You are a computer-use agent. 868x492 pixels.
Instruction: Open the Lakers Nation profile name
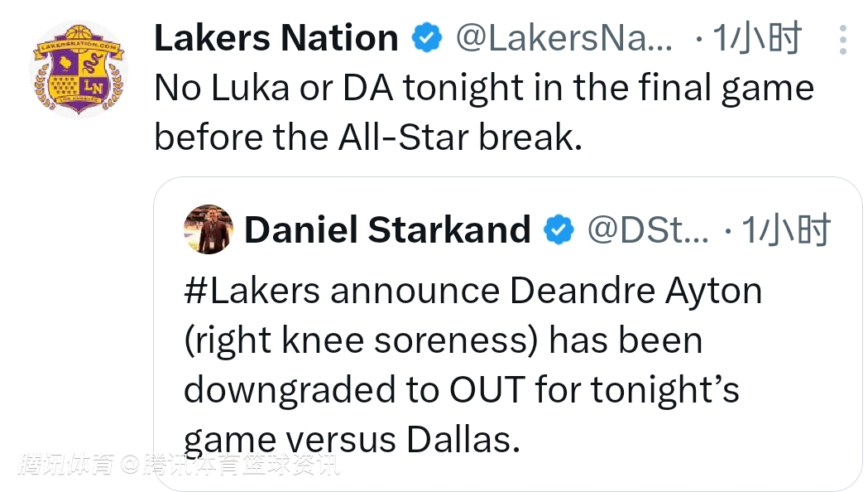(276, 38)
